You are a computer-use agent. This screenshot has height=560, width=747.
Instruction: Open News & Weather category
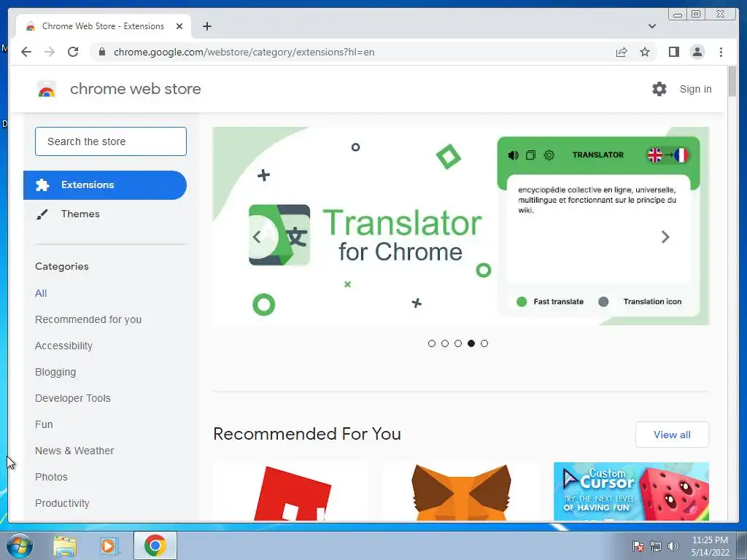click(74, 451)
